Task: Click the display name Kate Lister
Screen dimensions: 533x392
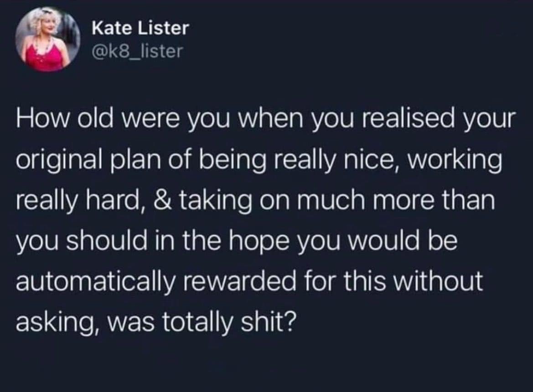Action: point(140,29)
